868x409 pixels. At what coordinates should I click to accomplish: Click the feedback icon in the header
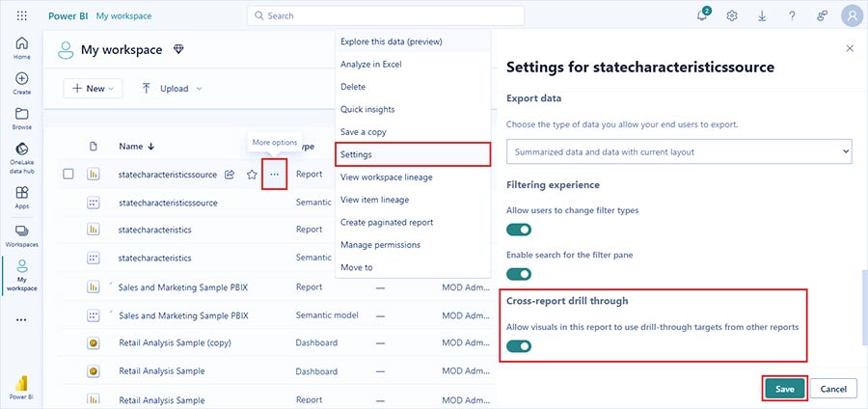pos(822,16)
